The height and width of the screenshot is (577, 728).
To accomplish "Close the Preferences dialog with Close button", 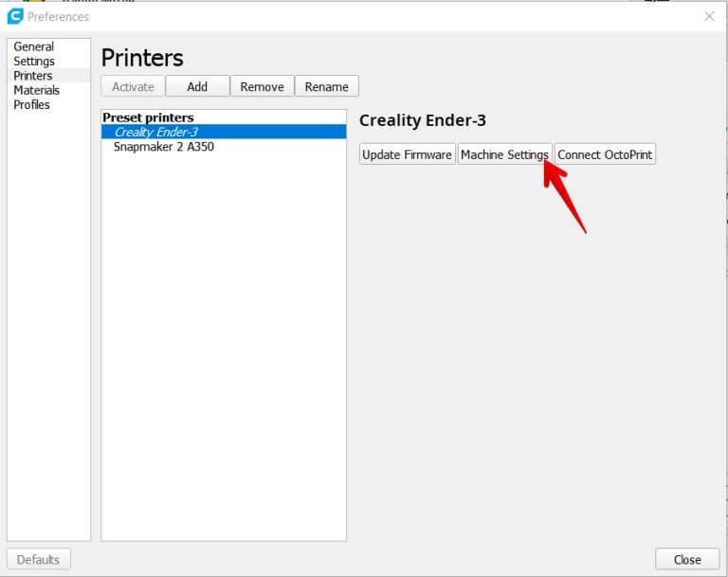I will point(687,559).
